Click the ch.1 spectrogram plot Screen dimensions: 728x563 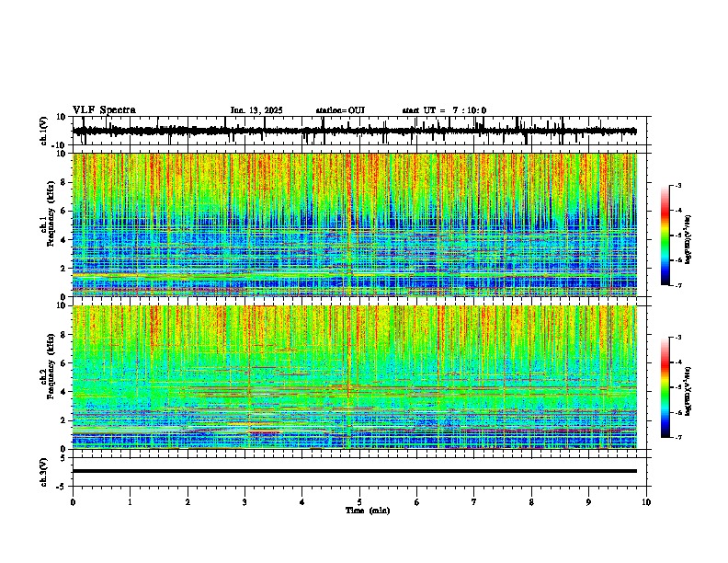tap(355, 224)
